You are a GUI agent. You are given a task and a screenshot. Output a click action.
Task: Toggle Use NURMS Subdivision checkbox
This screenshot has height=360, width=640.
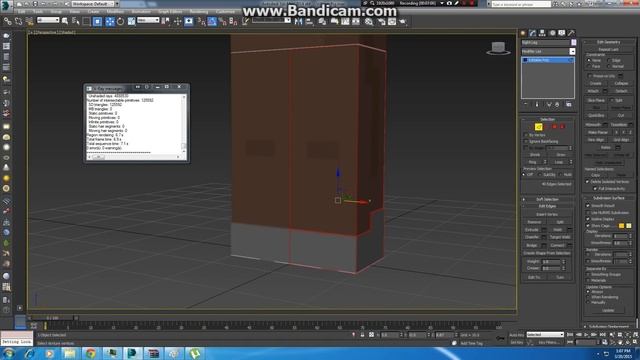click(588, 213)
